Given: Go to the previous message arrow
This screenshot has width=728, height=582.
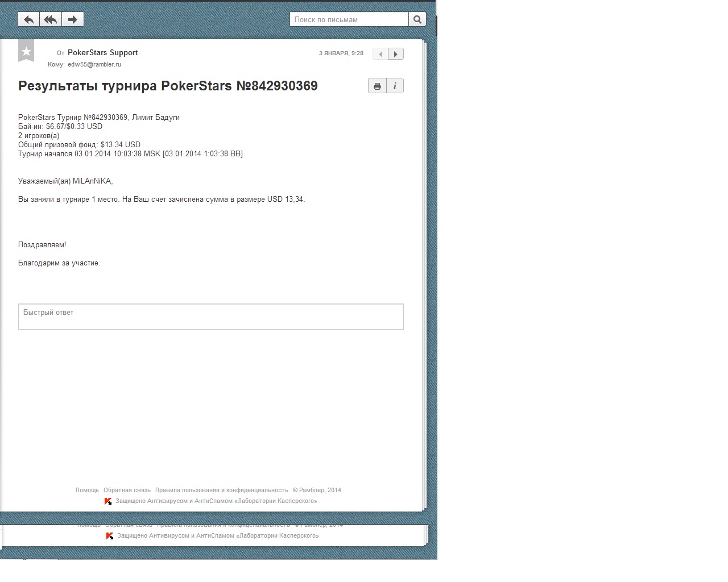Looking at the screenshot, I should pyautogui.click(x=380, y=54).
